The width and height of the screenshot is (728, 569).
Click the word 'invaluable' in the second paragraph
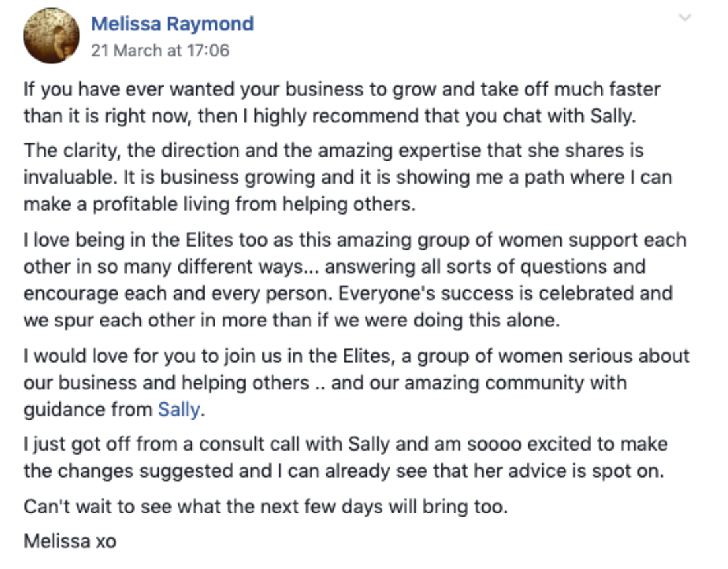point(70,177)
